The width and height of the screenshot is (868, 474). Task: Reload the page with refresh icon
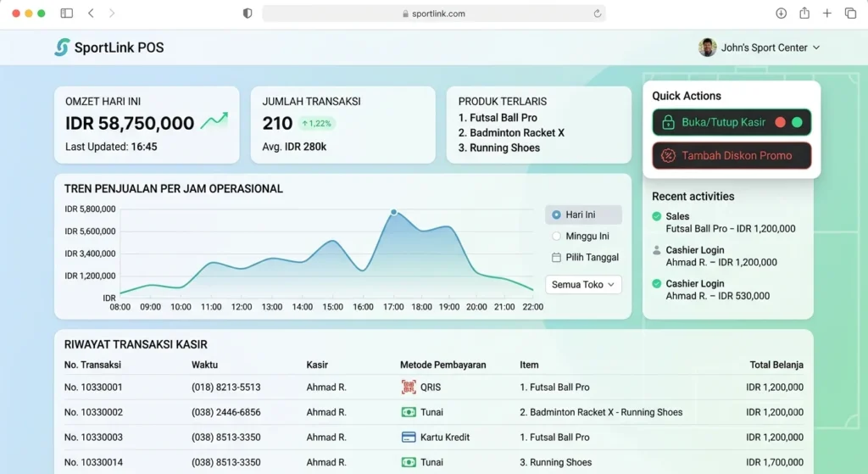click(x=598, y=14)
